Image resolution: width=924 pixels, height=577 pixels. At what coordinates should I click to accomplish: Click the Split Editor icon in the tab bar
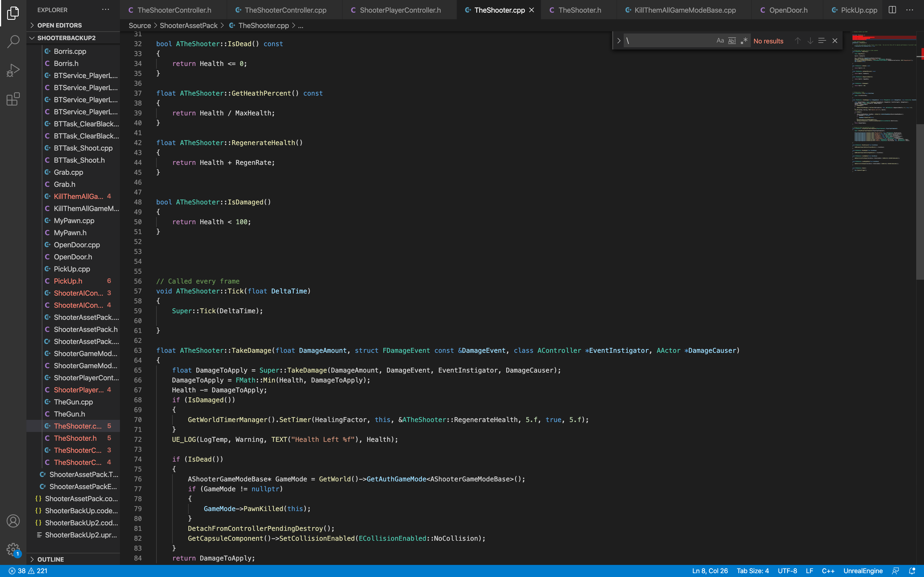coord(892,10)
